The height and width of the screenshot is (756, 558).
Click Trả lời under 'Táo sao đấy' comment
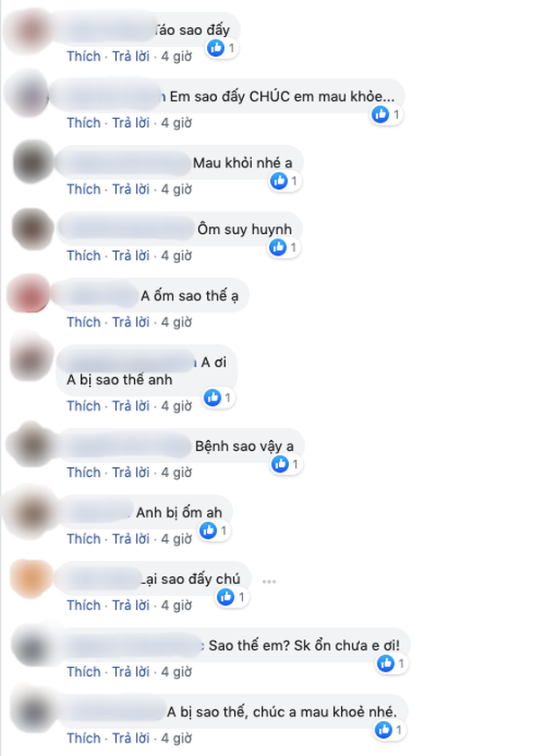pyautogui.click(x=130, y=57)
